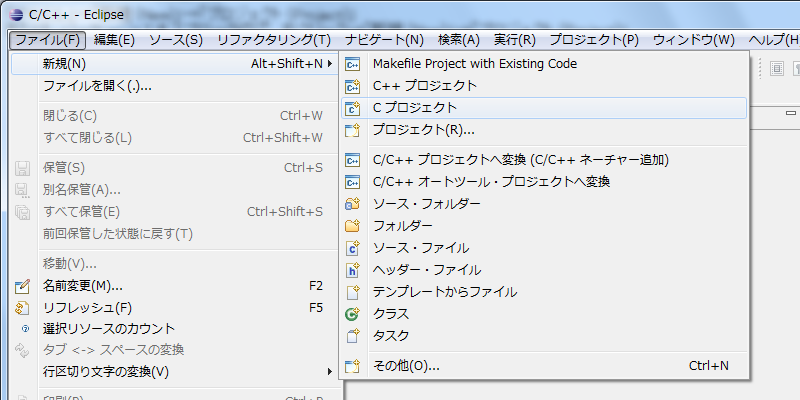Click the C プロジェクト icon
This screenshot has height=400, width=800.
coord(353,108)
